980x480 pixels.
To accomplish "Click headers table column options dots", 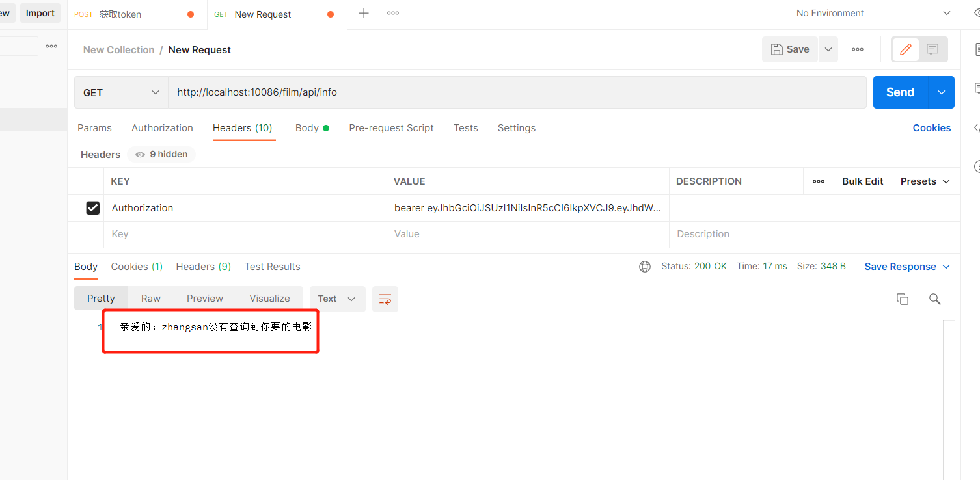I will (819, 181).
